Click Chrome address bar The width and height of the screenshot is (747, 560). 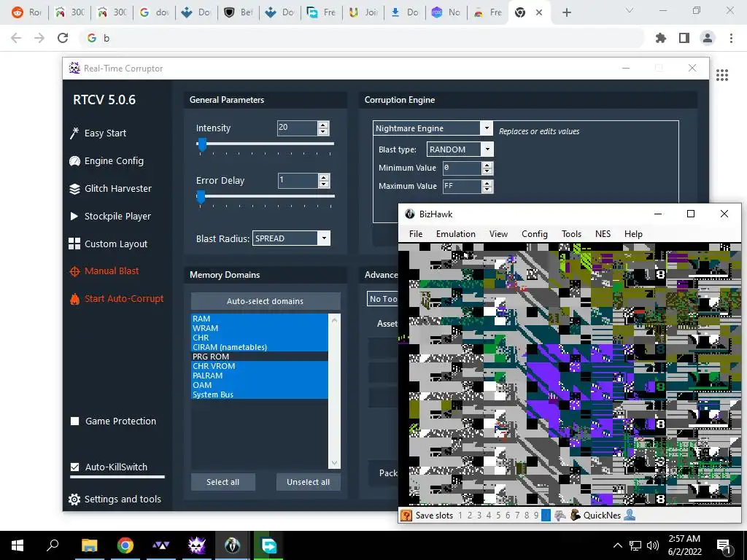tap(362, 38)
